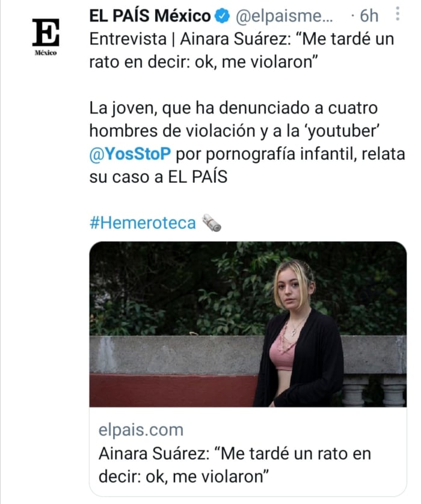Click the 6h tweet timestamp
This screenshot has width=421, height=504.
pyautogui.click(x=369, y=16)
